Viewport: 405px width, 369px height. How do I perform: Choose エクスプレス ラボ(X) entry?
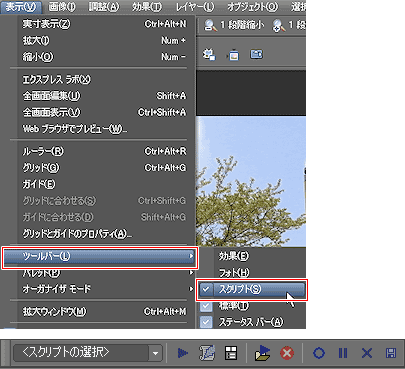[x=100, y=79]
